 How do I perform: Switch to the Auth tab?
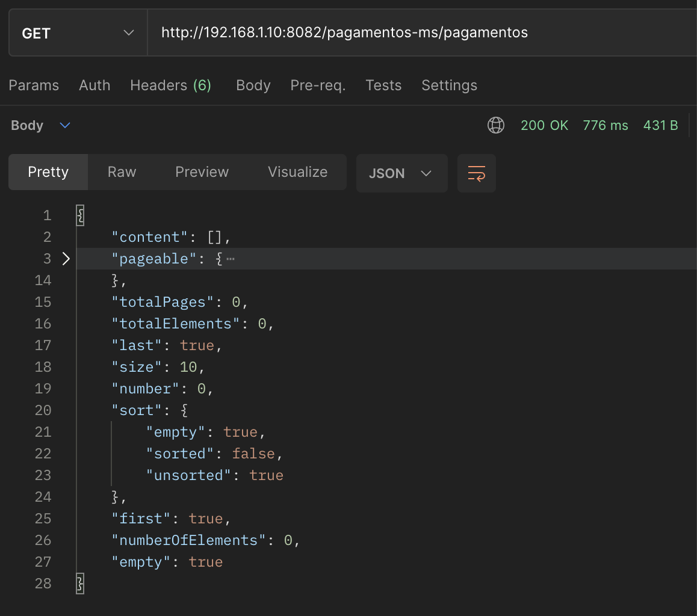(94, 85)
